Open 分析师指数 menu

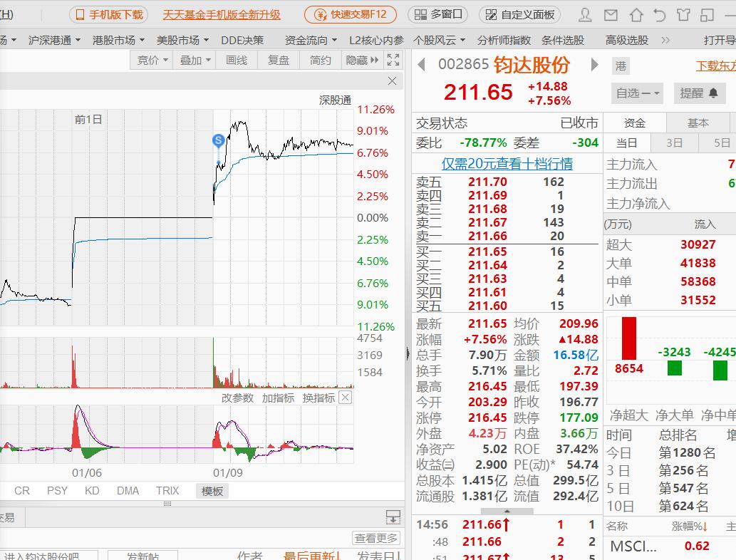click(504, 41)
